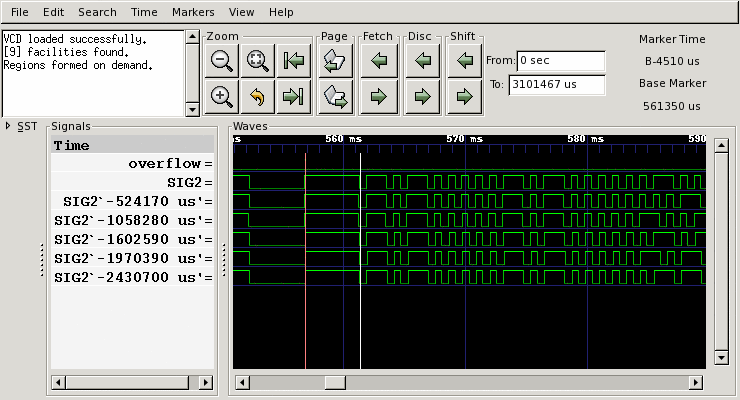Screen dimensions: 740x400
Task: Click the From time input field
Action: point(561,61)
